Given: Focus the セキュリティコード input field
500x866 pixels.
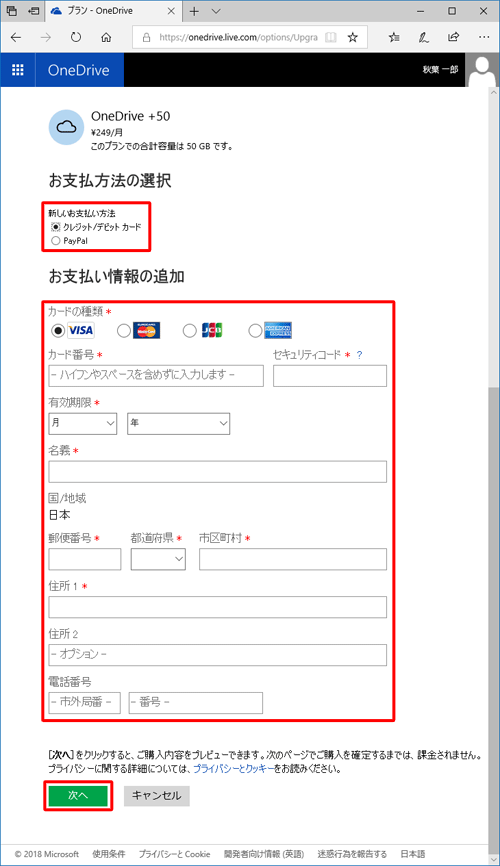Looking at the screenshot, I should (x=330, y=376).
